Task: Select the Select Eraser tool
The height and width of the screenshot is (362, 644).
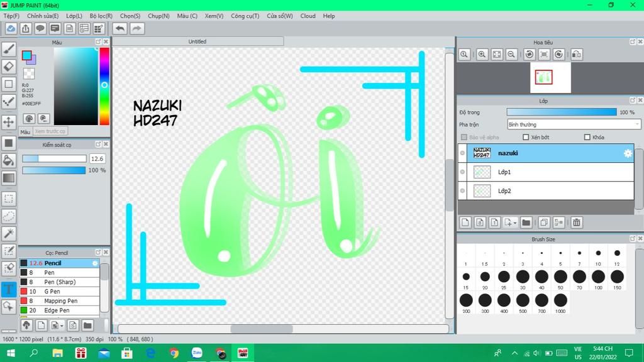Action: coord(9,268)
